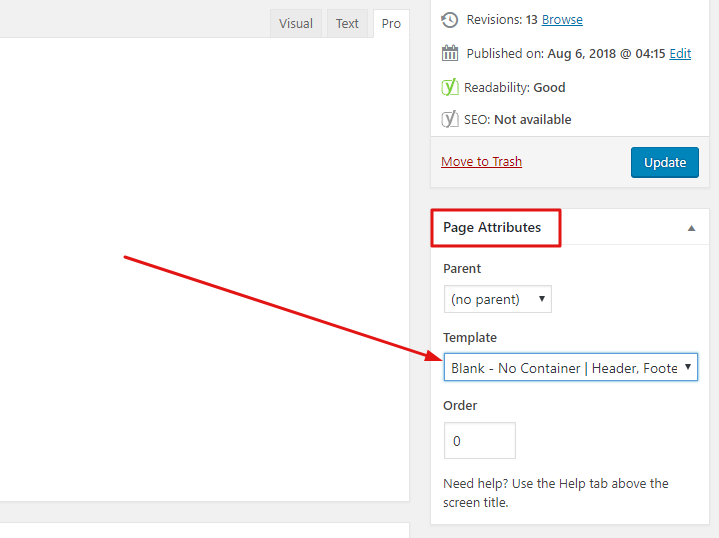Click inside the blank editor content area
Image resolution: width=719 pixels, height=538 pixels.
[200, 270]
